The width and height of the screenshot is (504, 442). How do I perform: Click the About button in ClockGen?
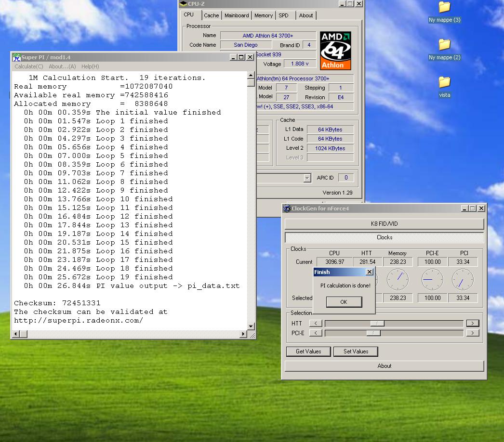coord(384,366)
